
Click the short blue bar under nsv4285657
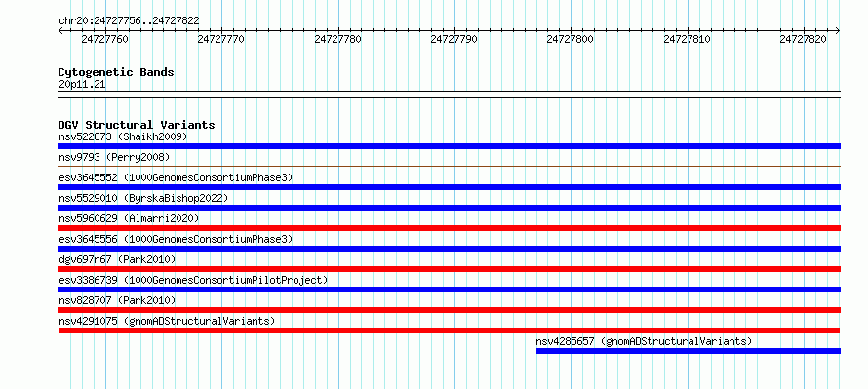[x=689, y=351]
